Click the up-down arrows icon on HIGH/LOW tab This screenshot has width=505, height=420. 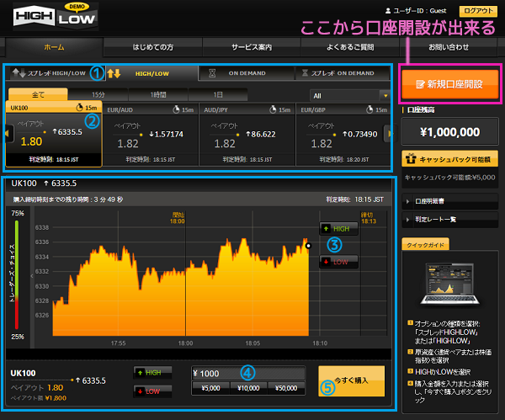click(x=114, y=73)
